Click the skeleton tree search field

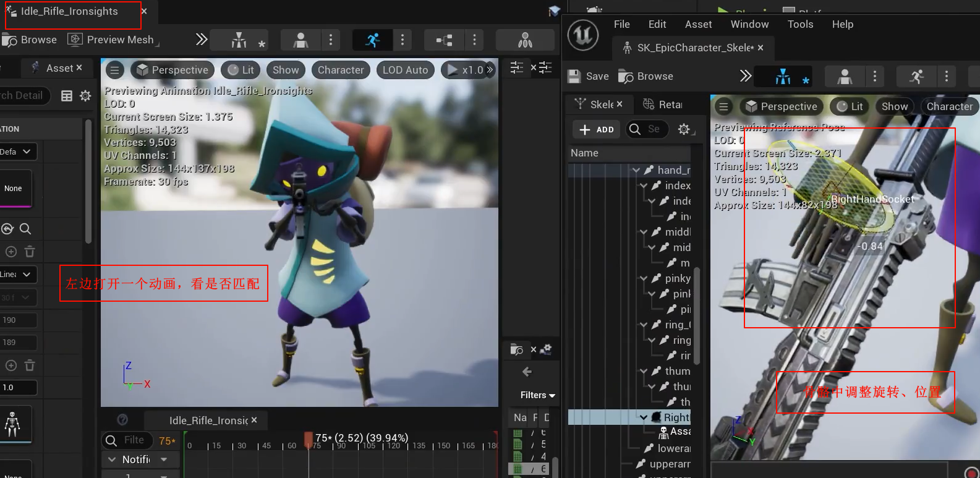tap(649, 129)
